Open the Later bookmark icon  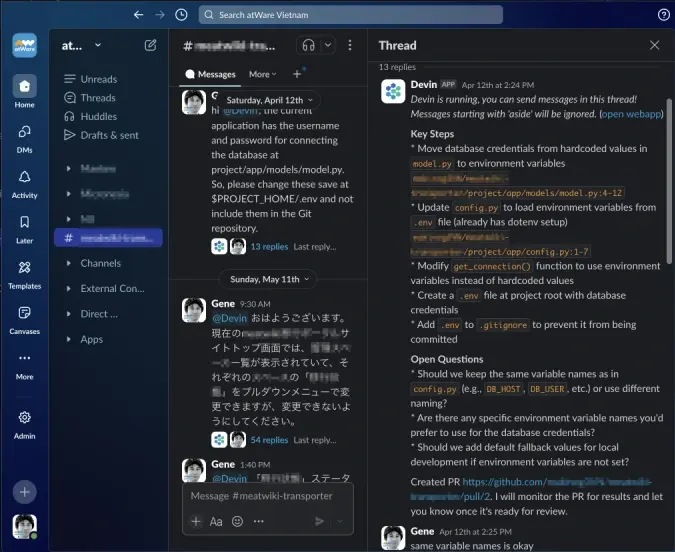coord(25,229)
